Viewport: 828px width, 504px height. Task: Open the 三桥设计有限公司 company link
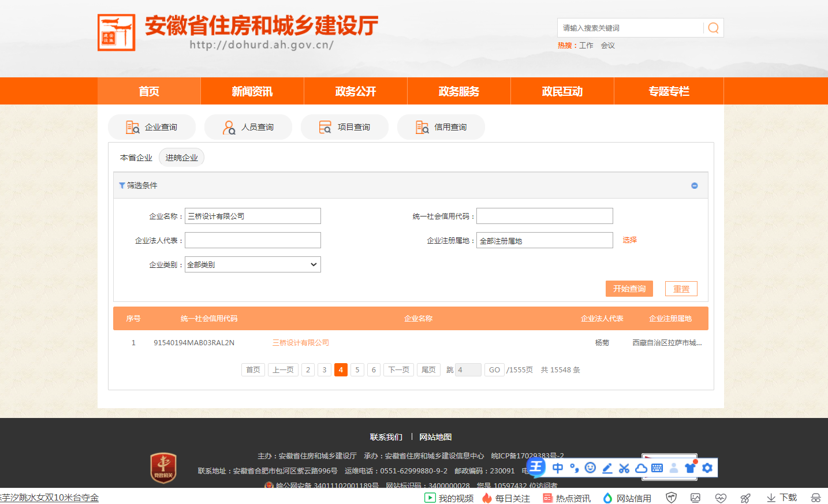[x=301, y=342]
